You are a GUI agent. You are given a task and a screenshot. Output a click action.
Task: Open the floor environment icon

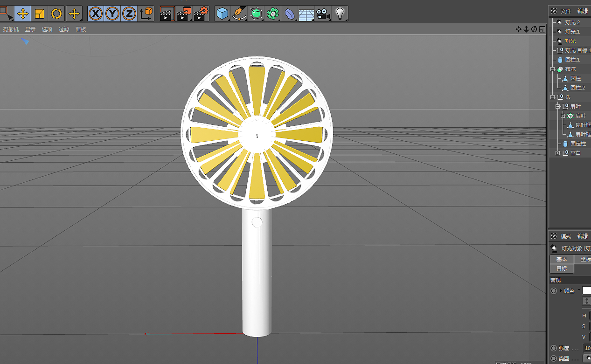pyautogui.click(x=306, y=14)
